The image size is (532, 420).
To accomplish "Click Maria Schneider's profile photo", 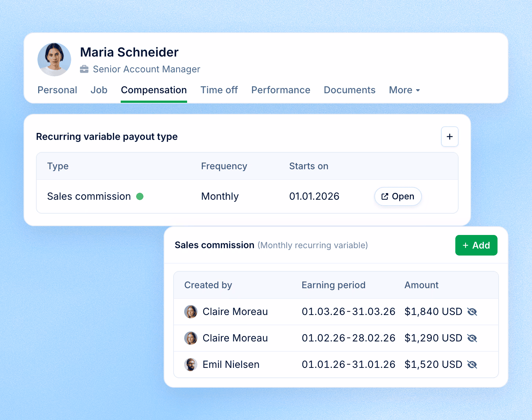I will point(54,59).
